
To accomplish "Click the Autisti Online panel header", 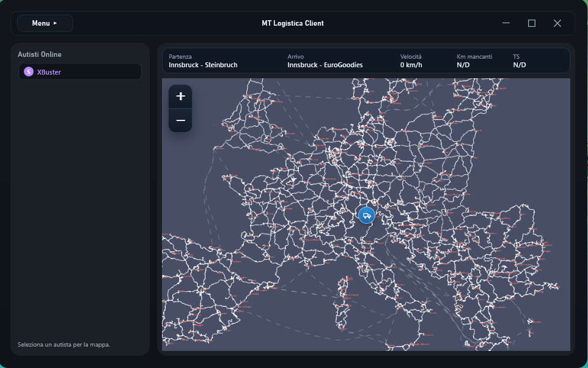I will 39,54.
